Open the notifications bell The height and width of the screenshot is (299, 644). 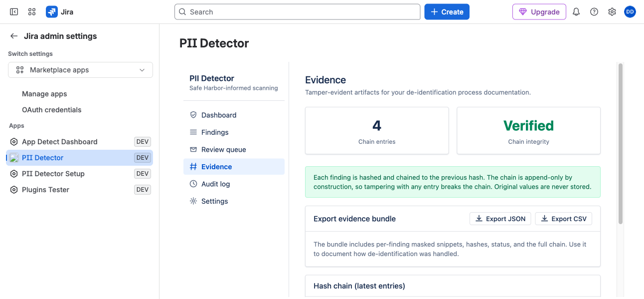point(576,12)
